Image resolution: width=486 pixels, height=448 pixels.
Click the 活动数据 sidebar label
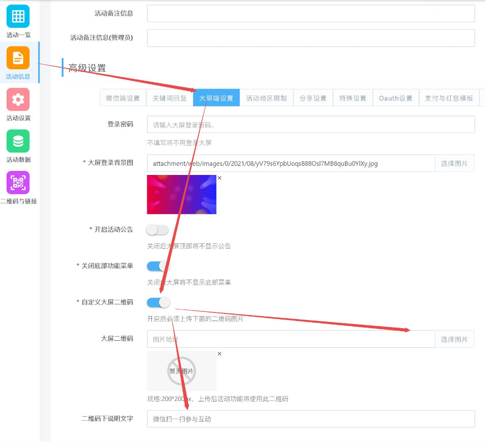[x=18, y=160]
